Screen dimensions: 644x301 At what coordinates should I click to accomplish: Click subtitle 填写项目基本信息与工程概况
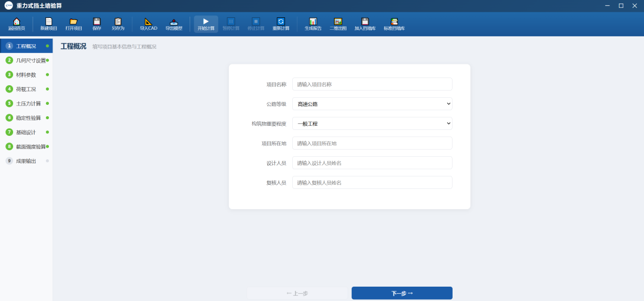[125, 47]
